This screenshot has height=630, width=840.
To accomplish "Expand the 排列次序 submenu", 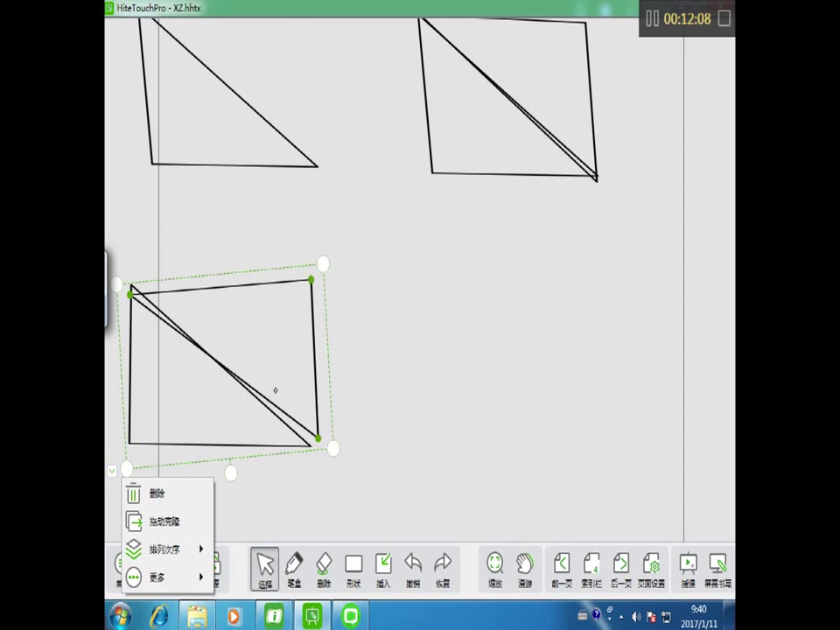I will tap(164, 549).
